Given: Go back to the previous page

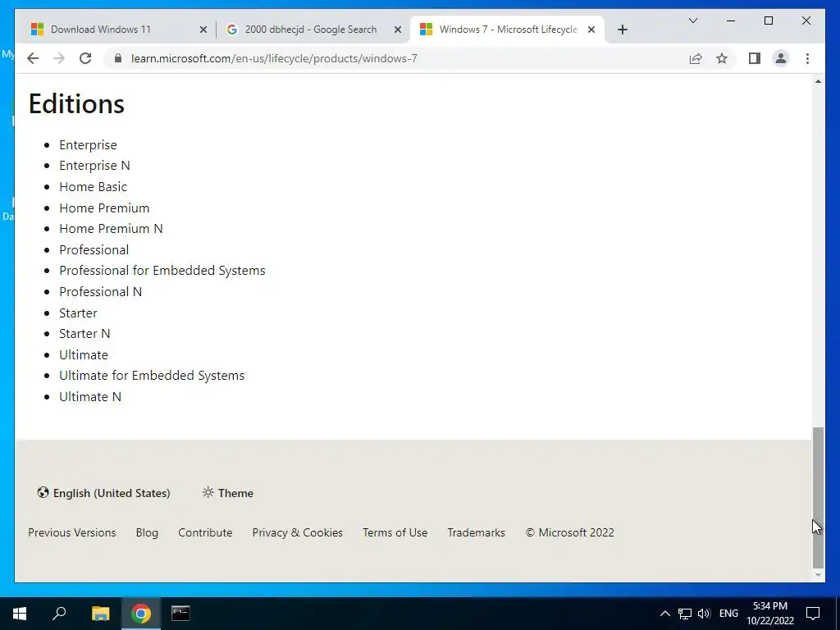Looking at the screenshot, I should pos(33,58).
